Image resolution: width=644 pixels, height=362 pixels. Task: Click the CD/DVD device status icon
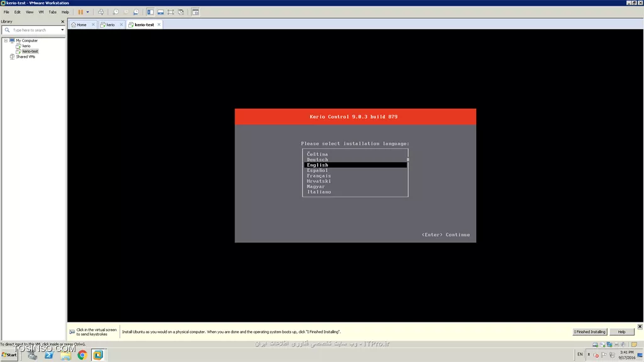[x=602, y=345]
